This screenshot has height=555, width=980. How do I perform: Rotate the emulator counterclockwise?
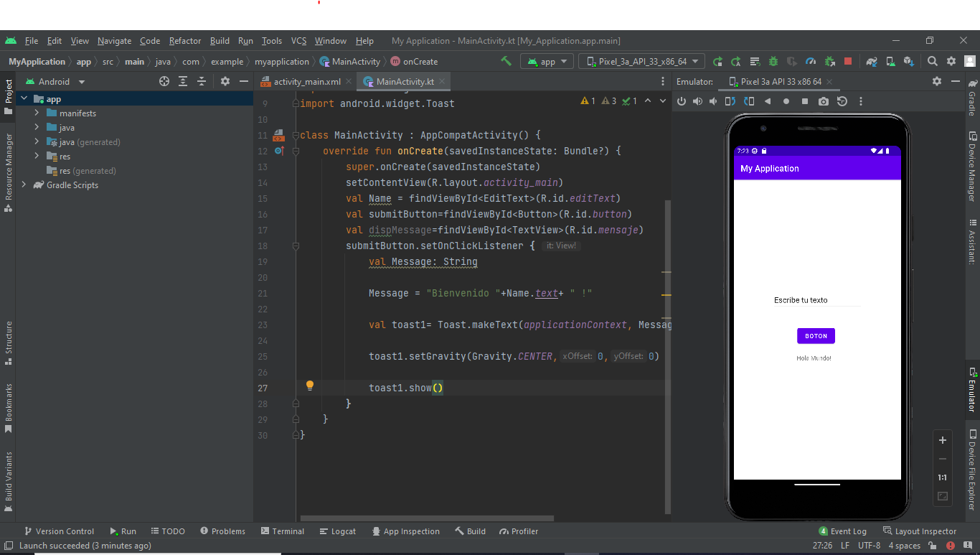tap(732, 101)
